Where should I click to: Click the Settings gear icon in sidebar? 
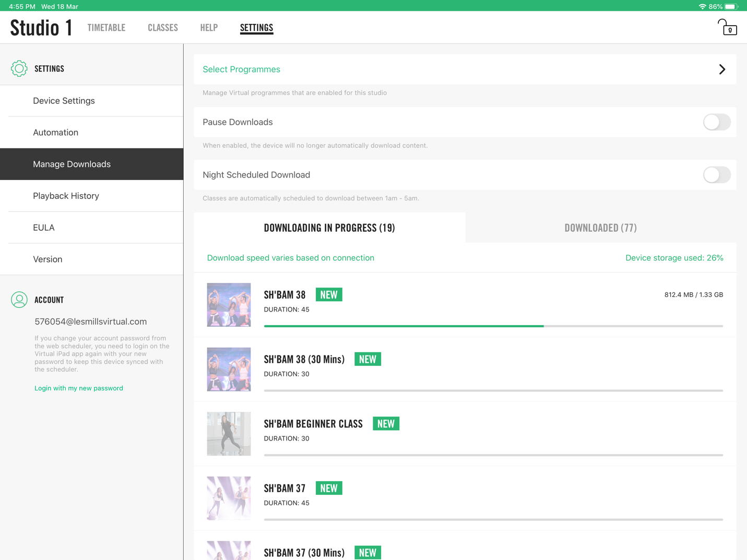19,68
